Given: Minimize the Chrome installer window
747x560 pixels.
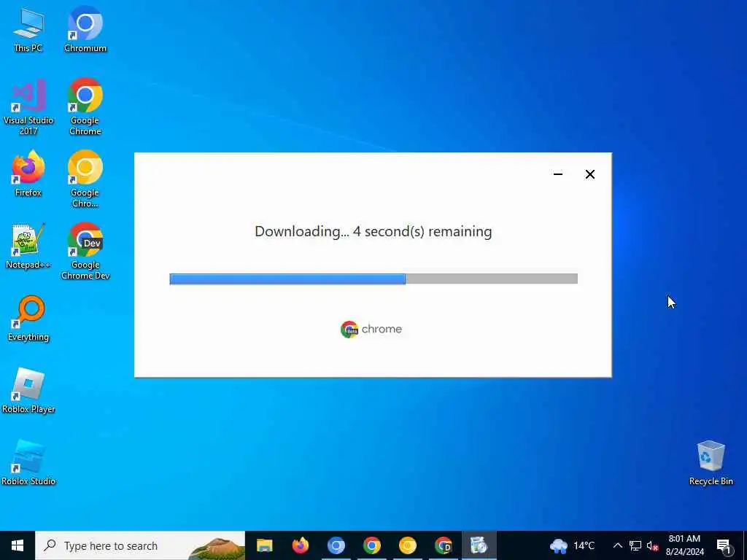Looking at the screenshot, I should 558,174.
